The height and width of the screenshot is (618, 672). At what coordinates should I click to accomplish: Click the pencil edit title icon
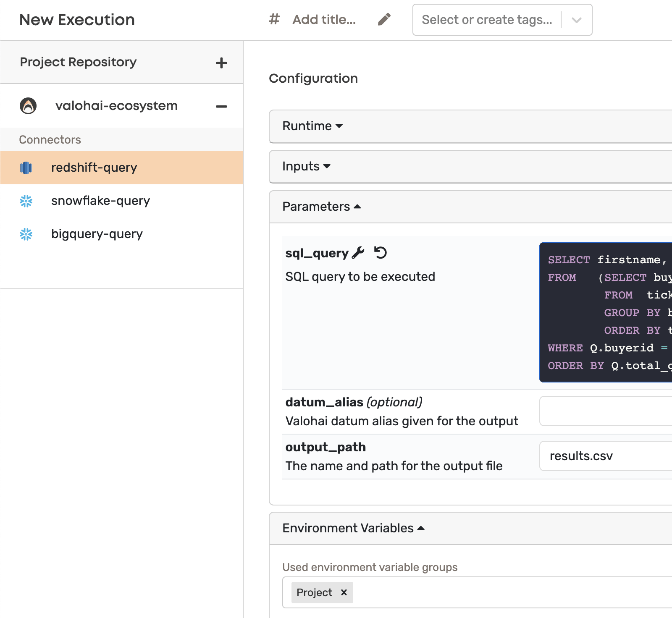384,19
